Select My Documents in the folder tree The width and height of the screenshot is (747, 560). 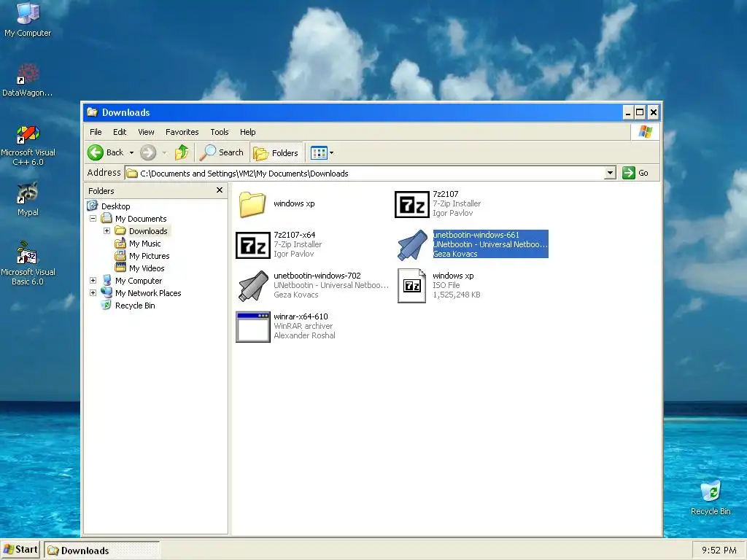coord(141,219)
